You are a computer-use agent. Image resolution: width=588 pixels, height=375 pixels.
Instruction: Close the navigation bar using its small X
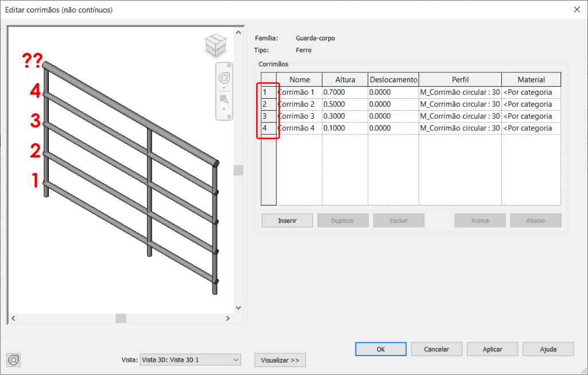click(229, 65)
